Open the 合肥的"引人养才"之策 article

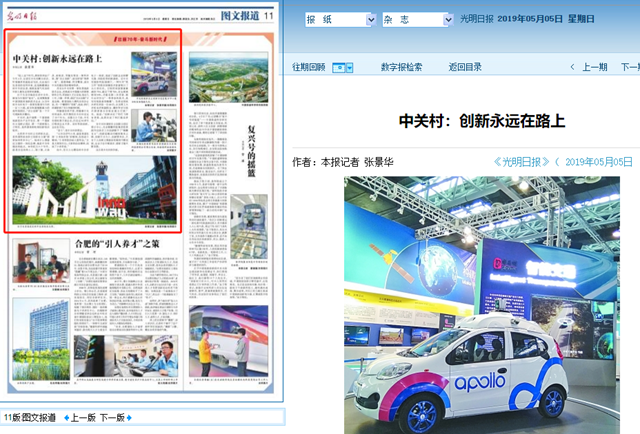117,243
